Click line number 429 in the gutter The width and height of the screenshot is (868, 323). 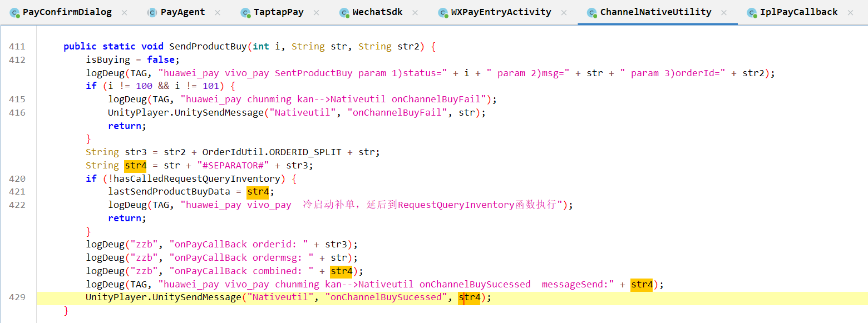(17, 297)
